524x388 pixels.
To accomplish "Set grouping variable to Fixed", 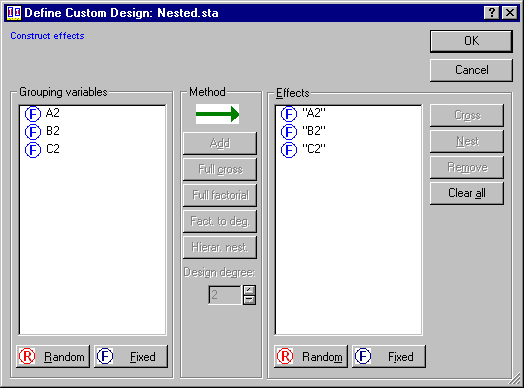I will (x=131, y=357).
